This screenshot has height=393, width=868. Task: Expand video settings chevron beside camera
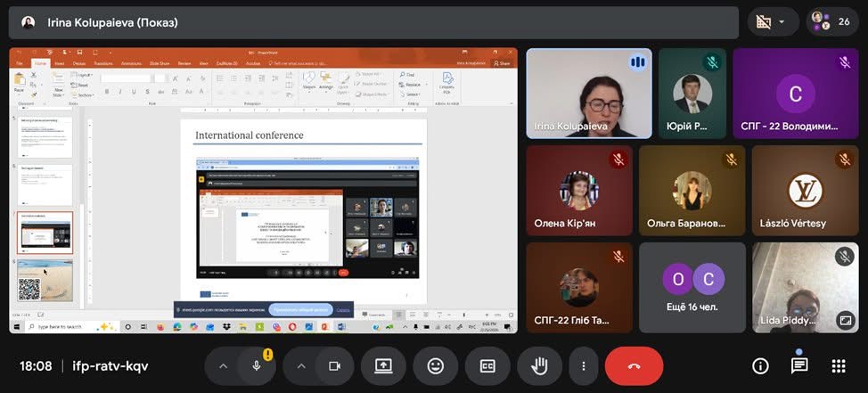point(301,366)
